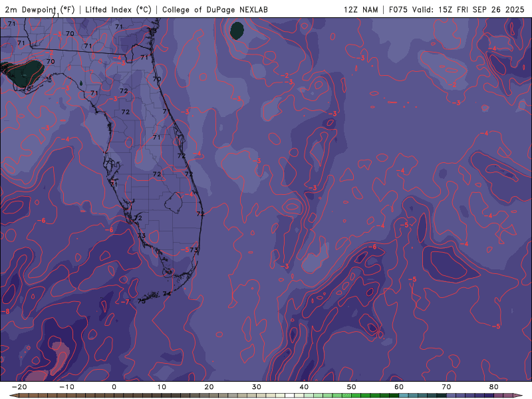
Task: Click the "-8" lifted index contour label
Action: [6, 311]
